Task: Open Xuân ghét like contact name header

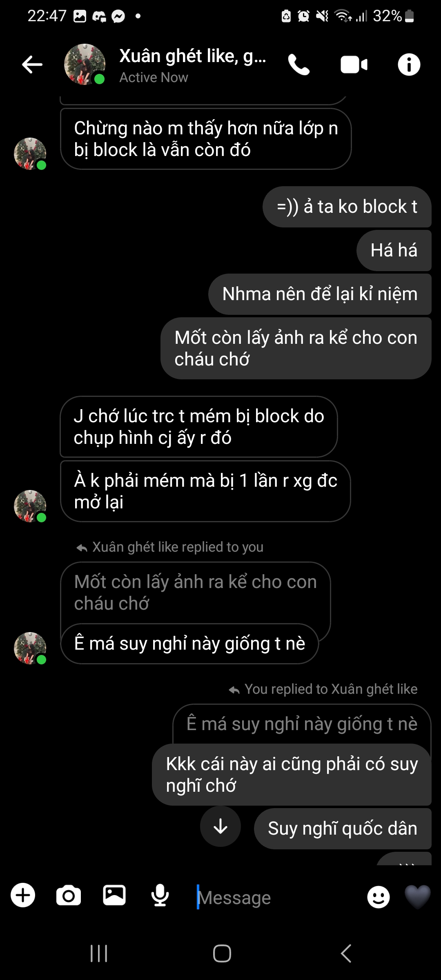Action: click(x=192, y=56)
